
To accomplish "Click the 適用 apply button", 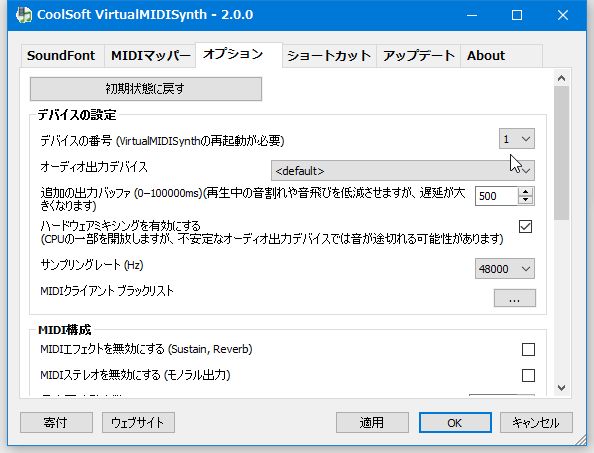I will pyautogui.click(x=372, y=422).
